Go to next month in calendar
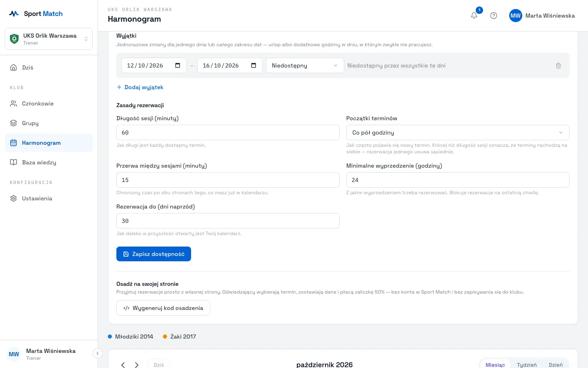Viewport: 588px width, 368px height. click(x=137, y=365)
